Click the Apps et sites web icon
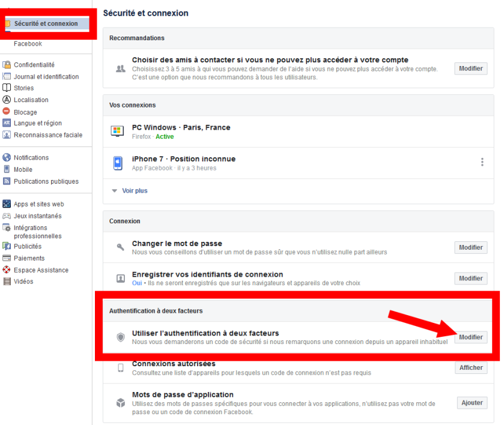 click(7, 203)
